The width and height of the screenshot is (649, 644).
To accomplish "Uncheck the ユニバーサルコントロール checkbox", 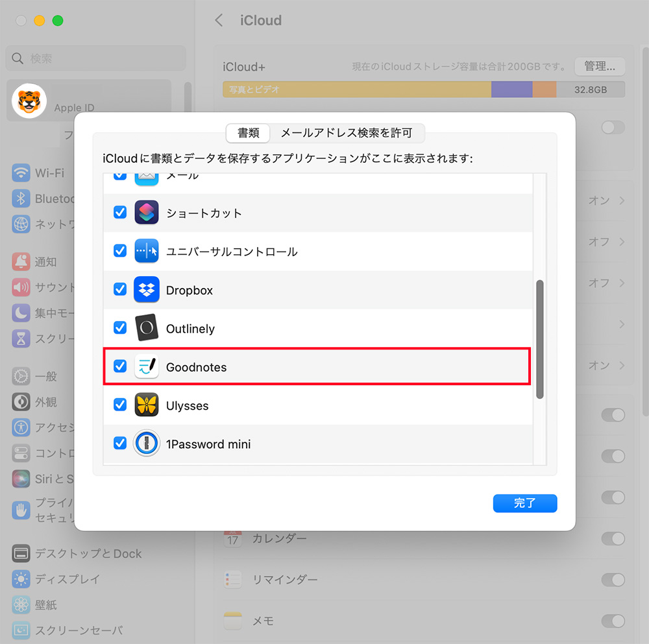I will pyautogui.click(x=120, y=250).
